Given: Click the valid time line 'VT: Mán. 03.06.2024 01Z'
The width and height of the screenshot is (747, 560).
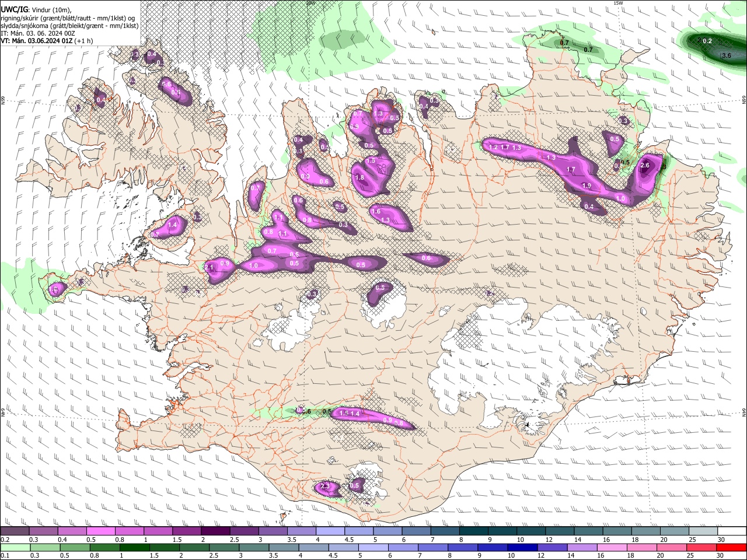Looking at the screenshot, I should 37,41.
